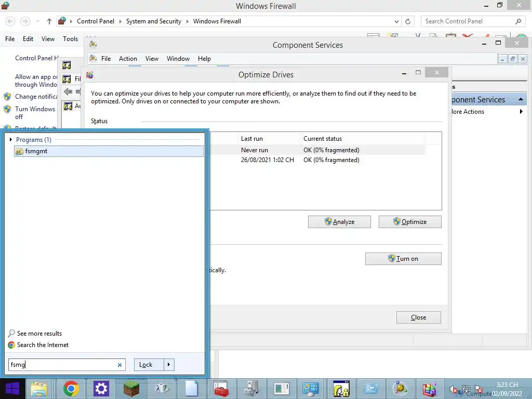Click the Component Services title bar icon
Image resolution: width=532 pixels, height=399 pixels.
[93, 44]
